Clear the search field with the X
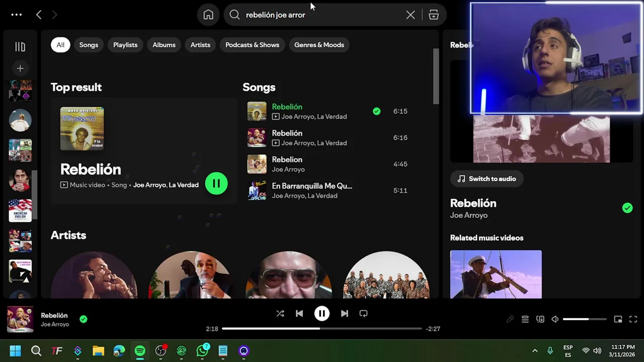 click(x=411, y=15)
